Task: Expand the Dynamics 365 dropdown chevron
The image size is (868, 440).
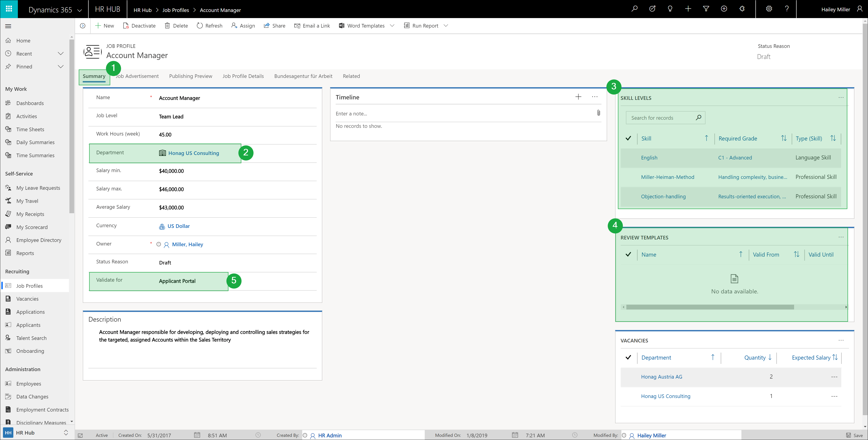Action: (x=80, y=10)
